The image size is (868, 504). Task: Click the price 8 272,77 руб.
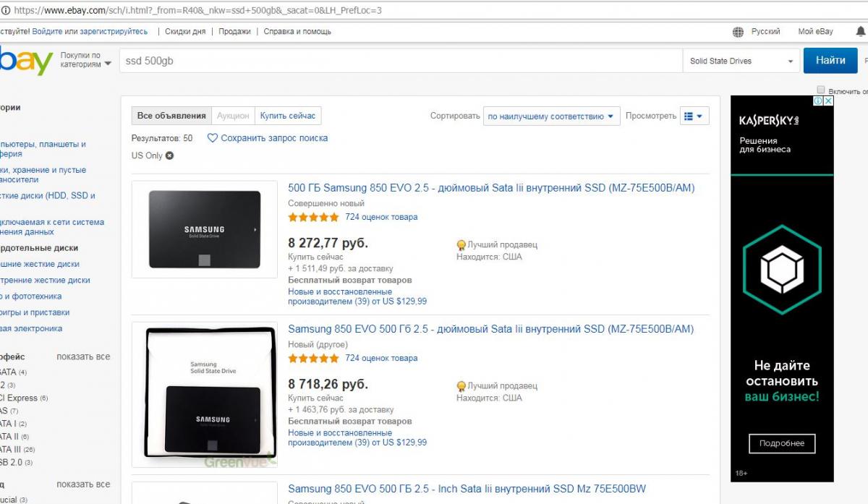(328, 243)
